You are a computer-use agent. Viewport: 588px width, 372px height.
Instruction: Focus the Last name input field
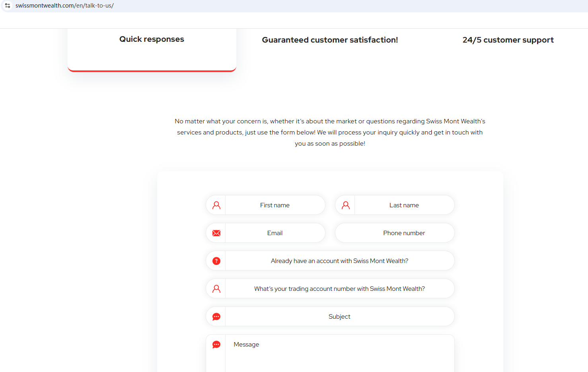click(404, 205)
